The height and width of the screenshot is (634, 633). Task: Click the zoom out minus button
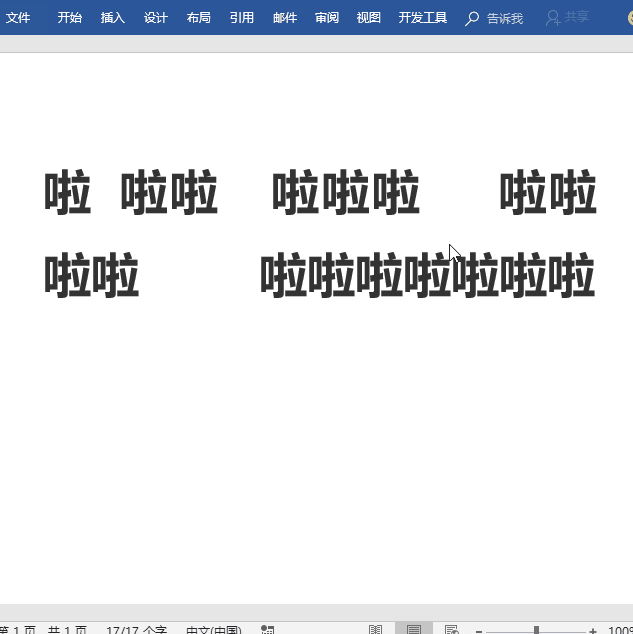[x=479, y=631]
